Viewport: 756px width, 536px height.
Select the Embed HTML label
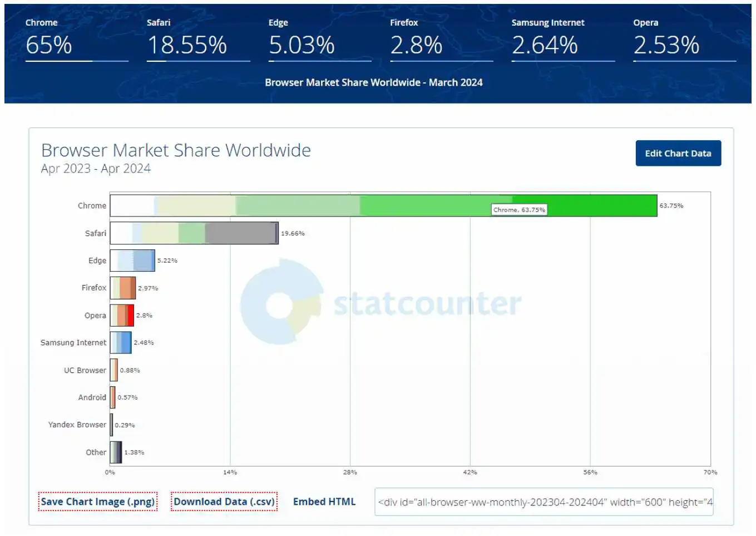(324, 501)
